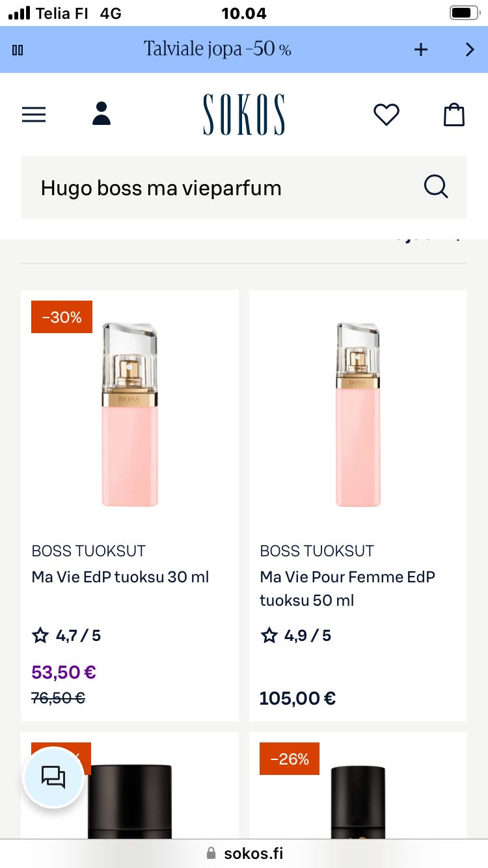View the 4,9 / 5 star rating

tap(296, 636)
